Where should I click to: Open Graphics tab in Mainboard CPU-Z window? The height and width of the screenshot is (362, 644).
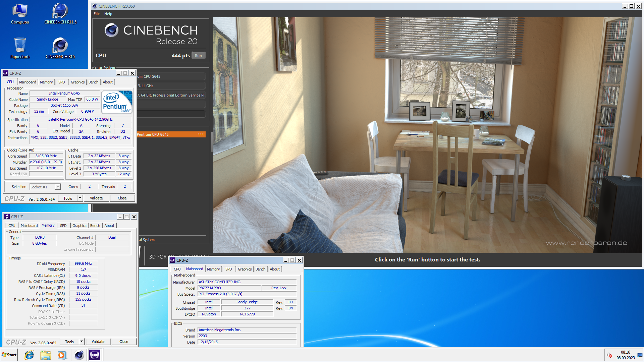tap(245, 269)
